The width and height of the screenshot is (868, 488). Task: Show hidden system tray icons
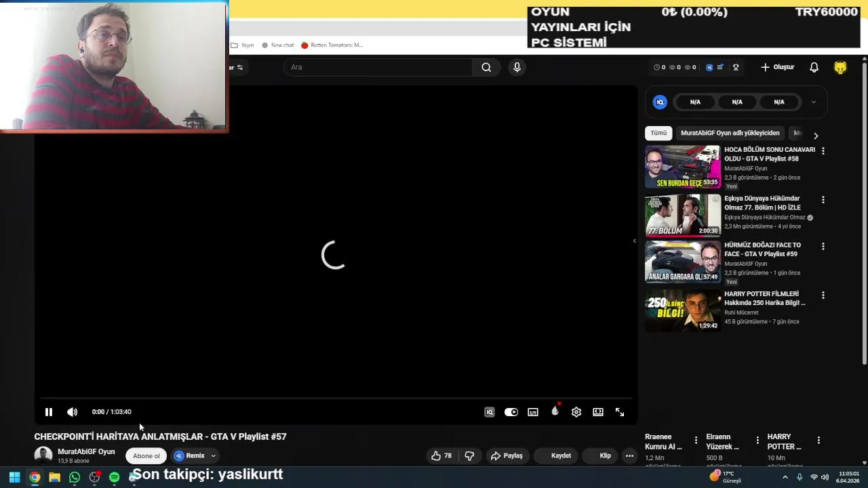tap(785, 477)
